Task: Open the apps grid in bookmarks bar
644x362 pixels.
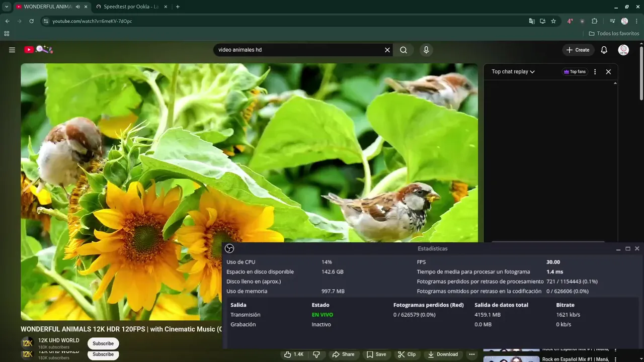Action: pyautogui.click(x=7, y=34)
